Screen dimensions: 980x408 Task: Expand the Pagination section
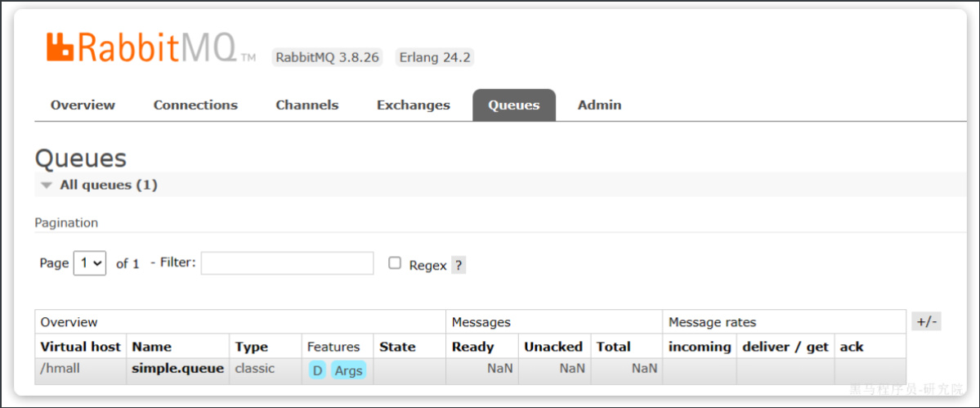66,222
